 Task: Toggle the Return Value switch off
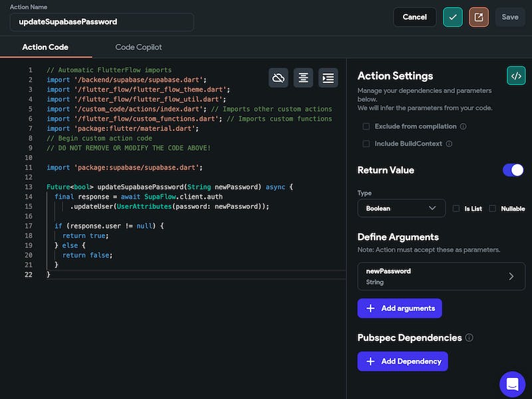point(513,170)
